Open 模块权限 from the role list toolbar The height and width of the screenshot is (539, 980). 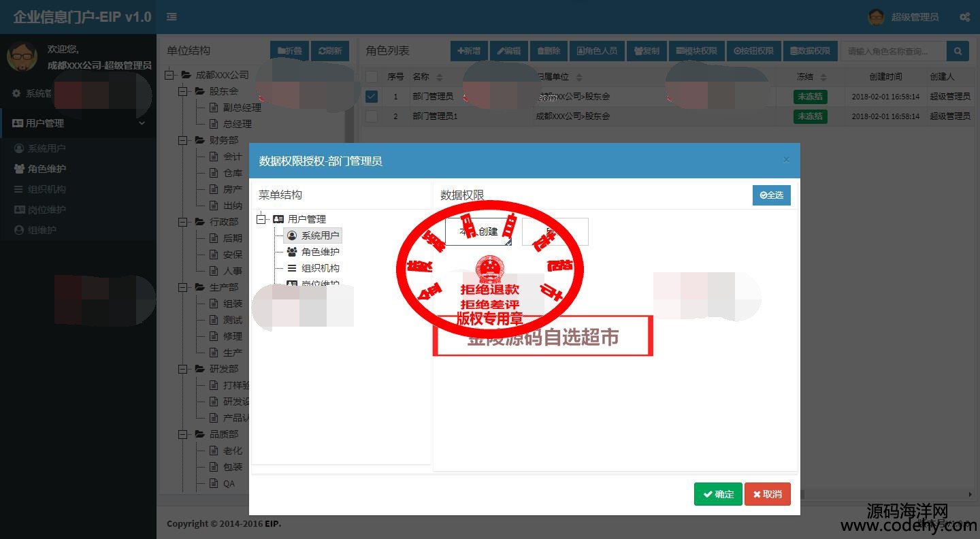pos(697,51)
